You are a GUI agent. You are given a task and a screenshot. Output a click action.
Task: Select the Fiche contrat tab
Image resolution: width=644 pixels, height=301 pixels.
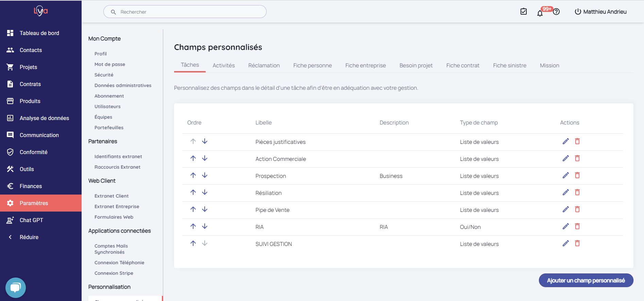click(463, 65)
